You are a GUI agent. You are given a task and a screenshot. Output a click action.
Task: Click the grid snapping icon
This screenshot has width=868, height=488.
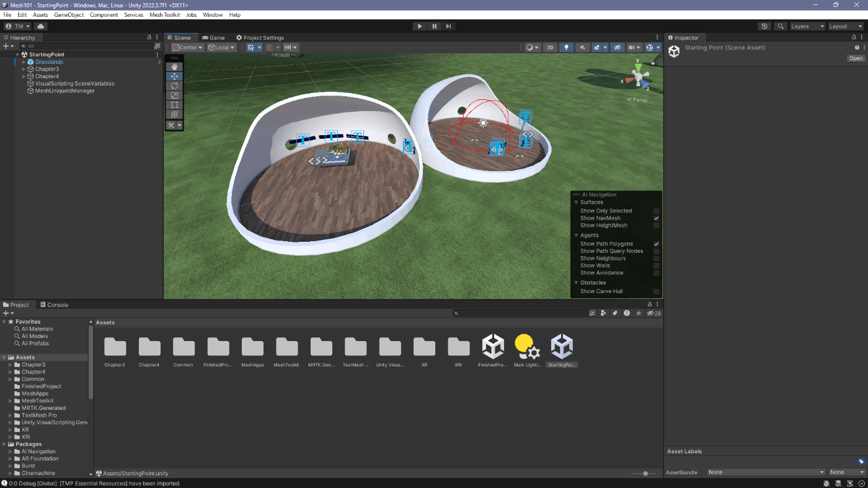pos(270,47)
